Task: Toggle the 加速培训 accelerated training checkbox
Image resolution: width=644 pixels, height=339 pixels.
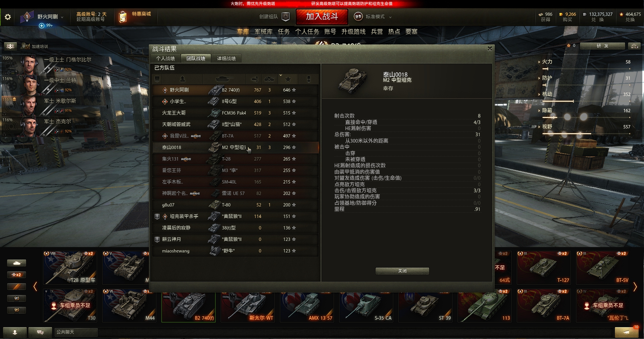Action: (x=27, y=46)
